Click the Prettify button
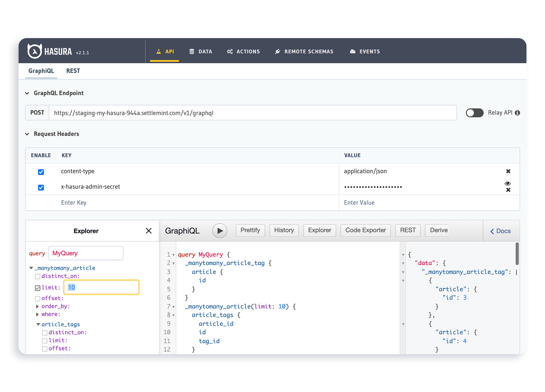The width and height of the screenshot is (545, 392). pos(250,230)
